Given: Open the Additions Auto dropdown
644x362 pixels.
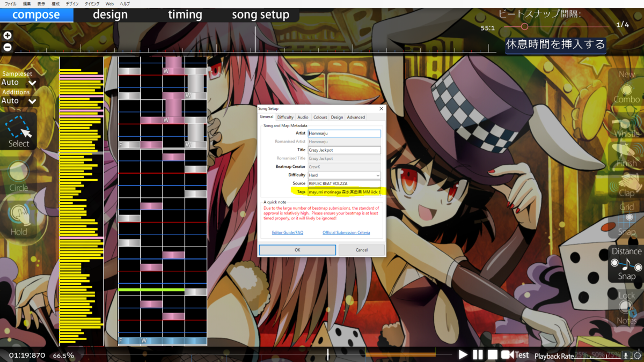Looking at the screenshot, I should pyautogui.click(x=19, y=101).
